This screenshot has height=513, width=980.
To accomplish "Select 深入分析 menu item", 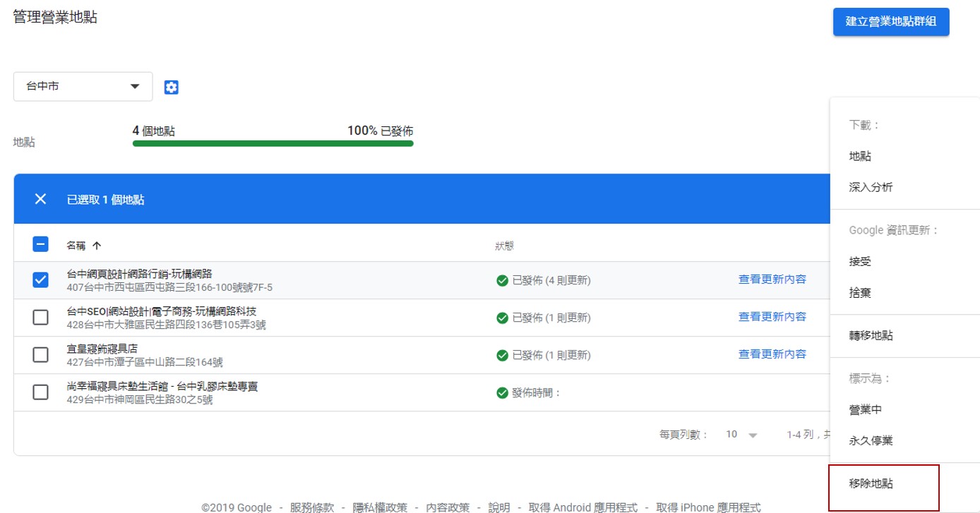I will coord(871,188).
